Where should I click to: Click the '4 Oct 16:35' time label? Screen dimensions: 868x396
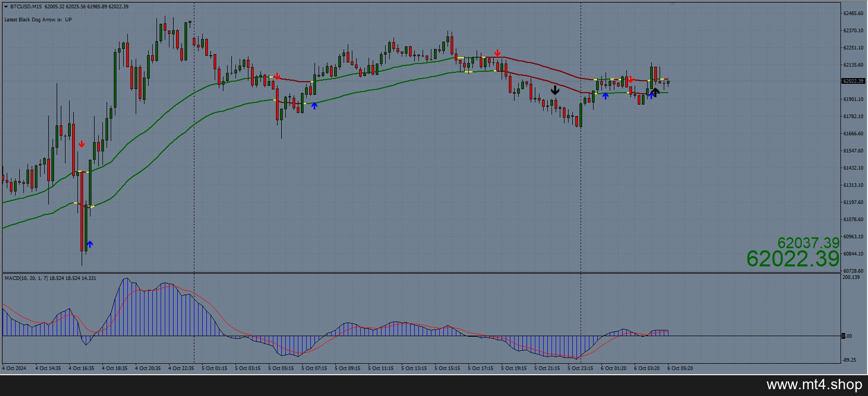tap(81, 368)
